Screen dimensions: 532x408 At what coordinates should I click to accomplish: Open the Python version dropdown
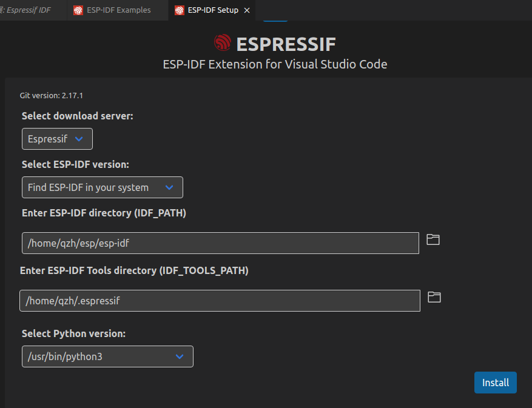click(107, 356)
